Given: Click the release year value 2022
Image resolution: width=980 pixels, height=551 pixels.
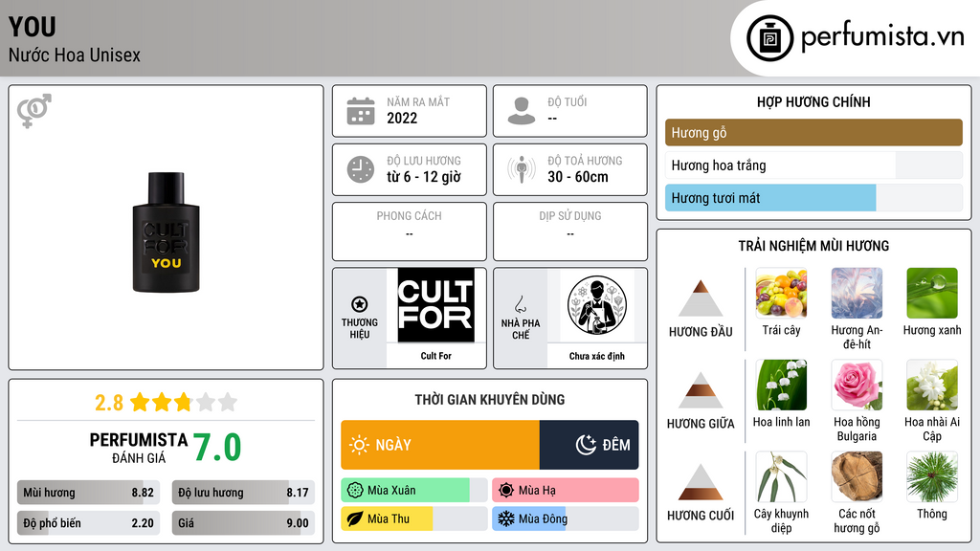Looking at the screenshot, I should (402, 118).
